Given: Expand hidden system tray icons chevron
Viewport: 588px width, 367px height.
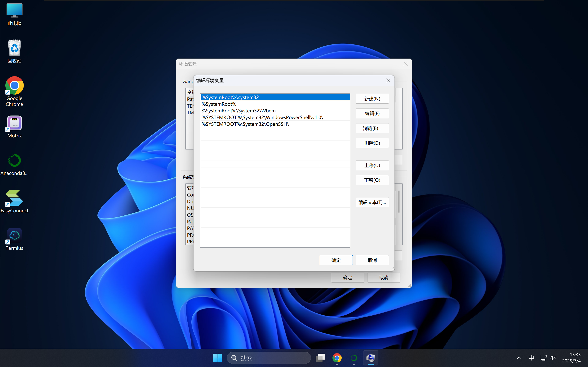Looking at the screenshot, I should point(519,358).
